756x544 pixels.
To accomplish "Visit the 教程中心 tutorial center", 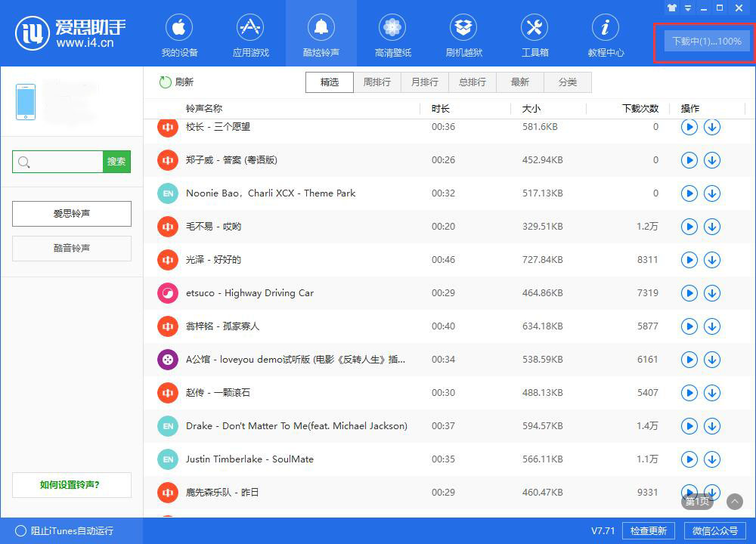I will pyautogui.click(x=606, y=32).
